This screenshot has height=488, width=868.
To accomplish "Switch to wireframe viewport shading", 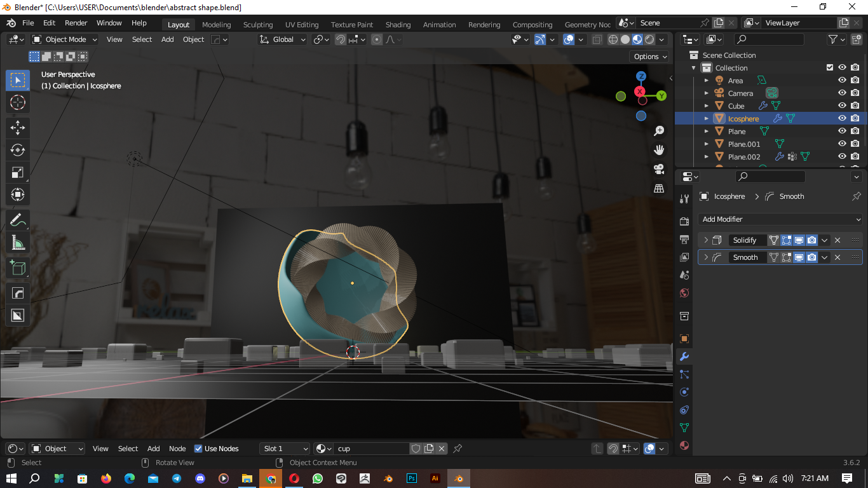I will click(x=613, y=39).
